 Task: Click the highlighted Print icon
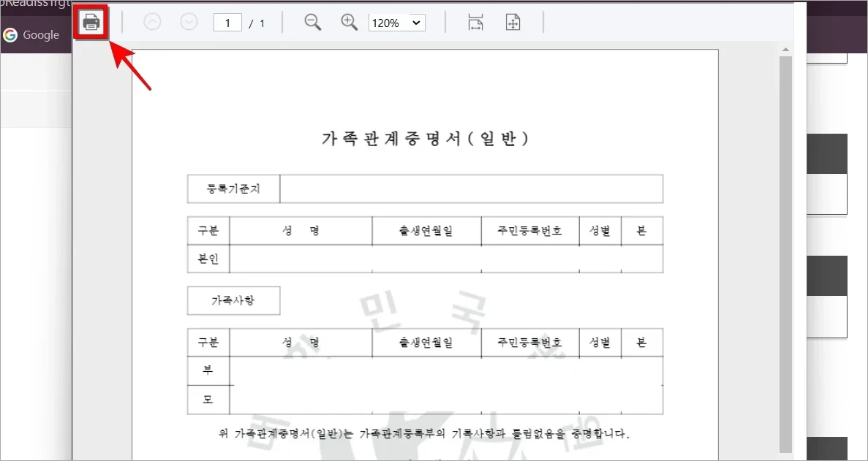90,22
